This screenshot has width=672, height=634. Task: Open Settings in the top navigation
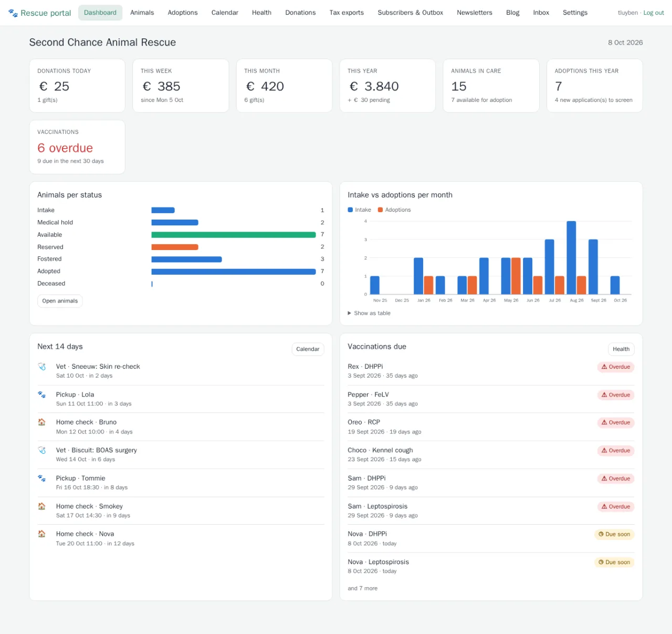(575, 13)
